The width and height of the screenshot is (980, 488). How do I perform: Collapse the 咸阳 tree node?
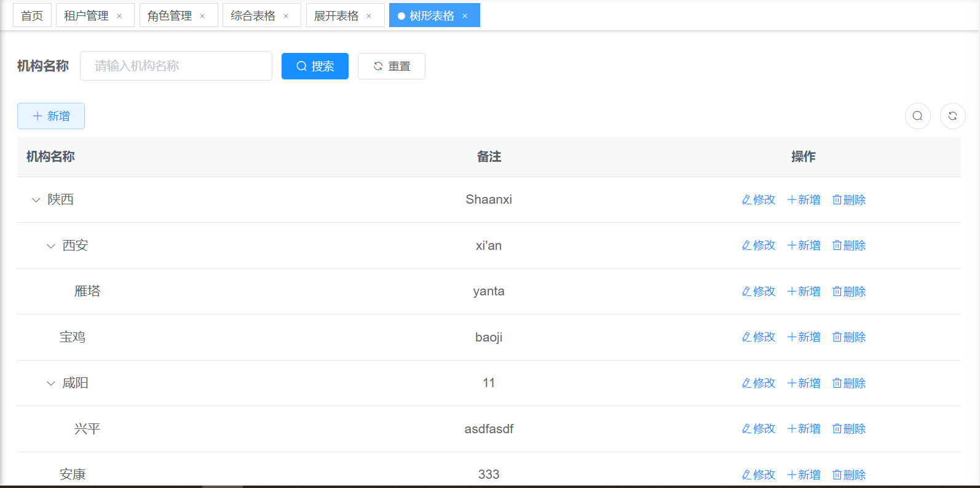(x=51, y=383)
